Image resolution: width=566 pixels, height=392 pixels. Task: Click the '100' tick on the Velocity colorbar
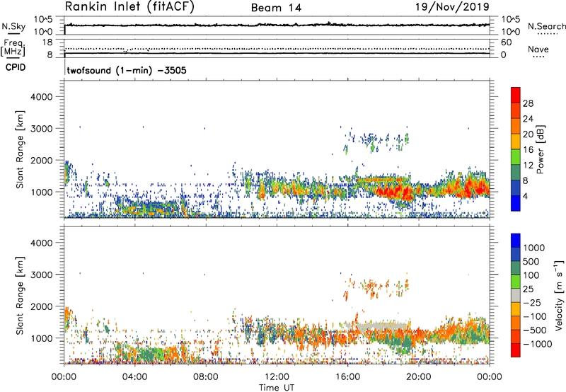coord(531,275)
